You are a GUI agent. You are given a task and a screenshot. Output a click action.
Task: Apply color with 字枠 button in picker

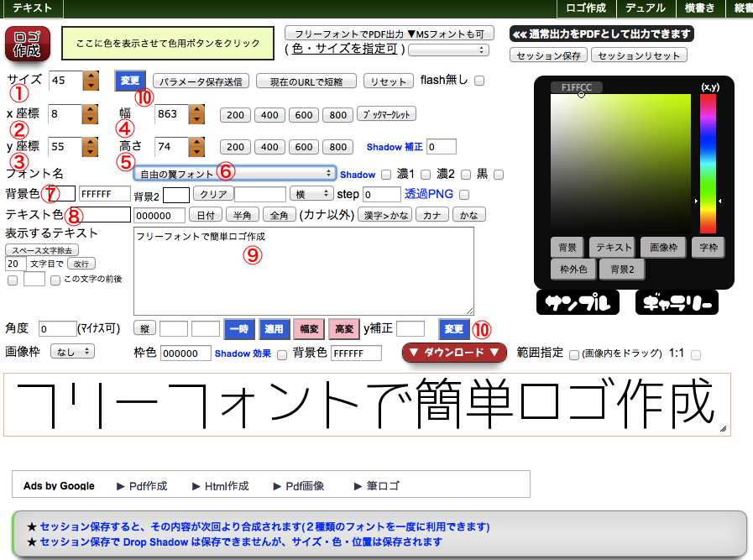709,248
